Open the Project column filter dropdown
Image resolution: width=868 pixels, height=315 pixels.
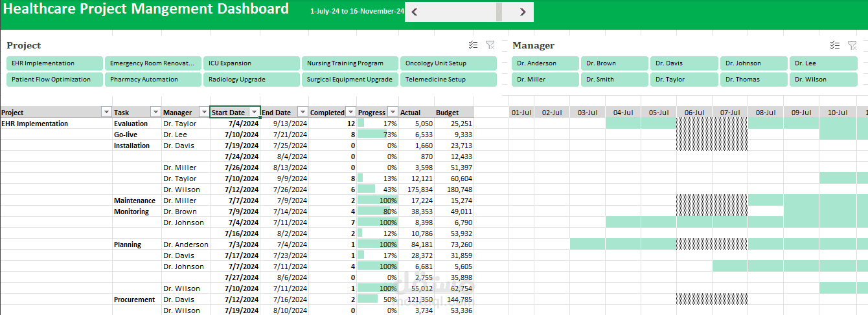[106, 113]
